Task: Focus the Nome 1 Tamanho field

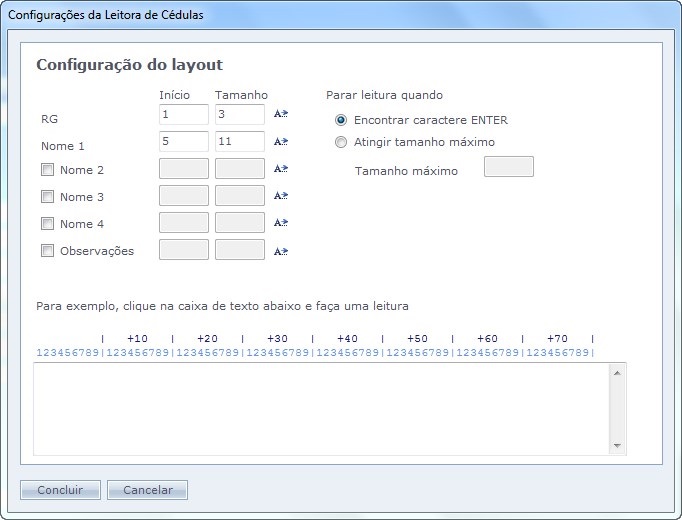Action: coord(240,142)
